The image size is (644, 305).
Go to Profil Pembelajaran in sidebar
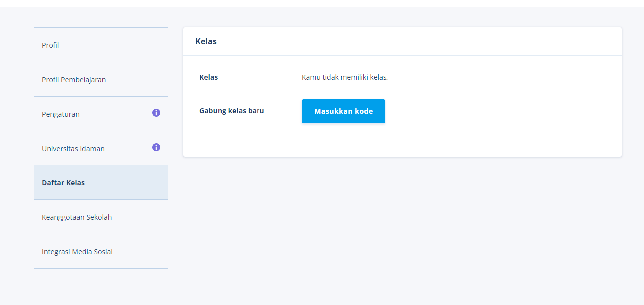click(101, 79)
